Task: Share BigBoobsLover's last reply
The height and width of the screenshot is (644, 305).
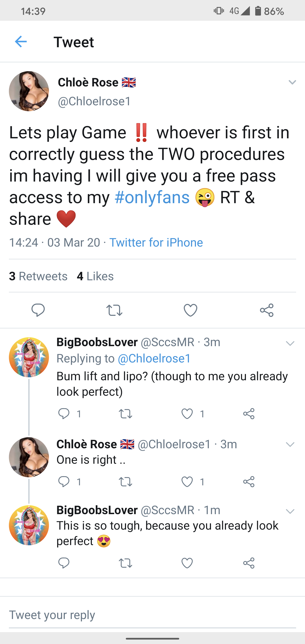Action: point(249,563)
